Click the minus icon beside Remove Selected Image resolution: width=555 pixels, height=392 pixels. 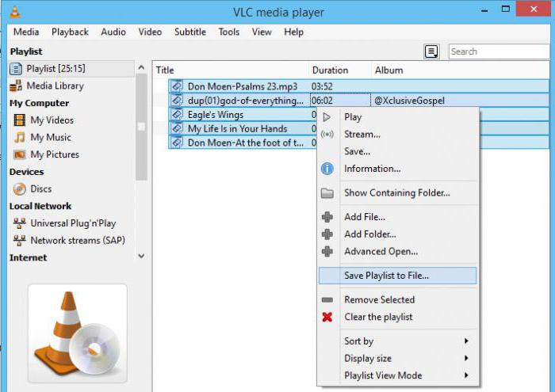coord(327,300)
